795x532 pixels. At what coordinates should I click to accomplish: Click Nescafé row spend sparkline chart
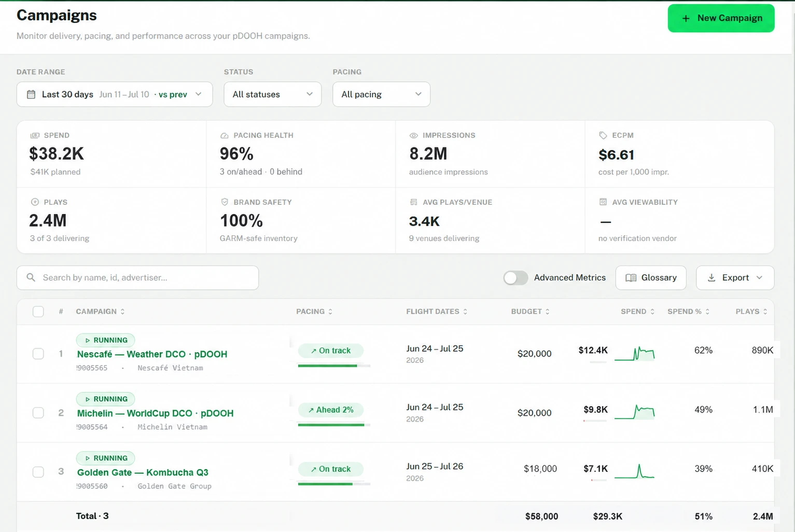tap(635, 354)
